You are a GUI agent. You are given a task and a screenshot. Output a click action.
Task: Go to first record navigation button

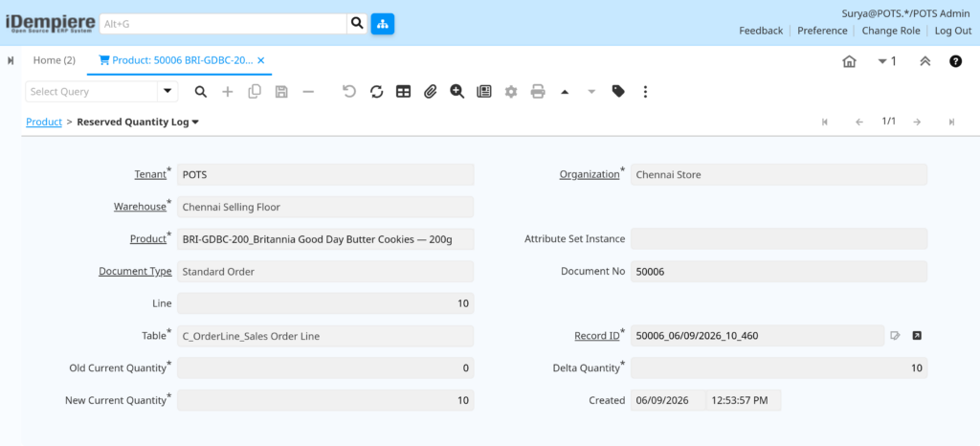click(x=824, y=122)
